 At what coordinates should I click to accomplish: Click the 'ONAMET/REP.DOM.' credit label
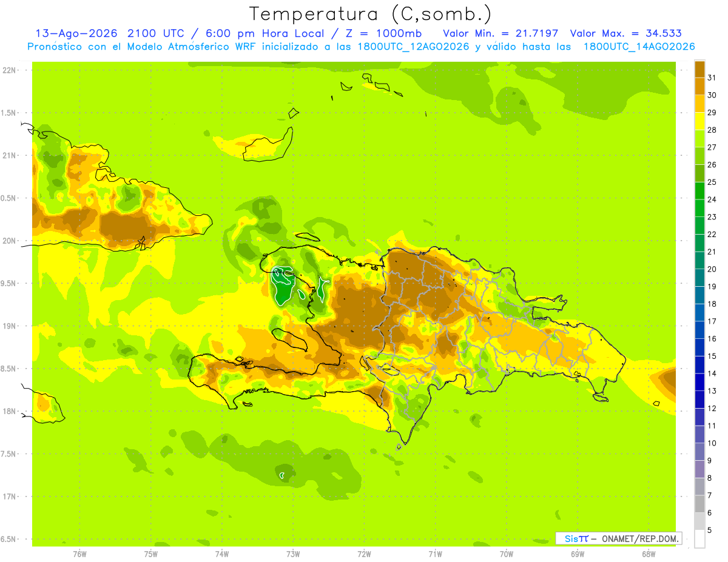point(639,538)
